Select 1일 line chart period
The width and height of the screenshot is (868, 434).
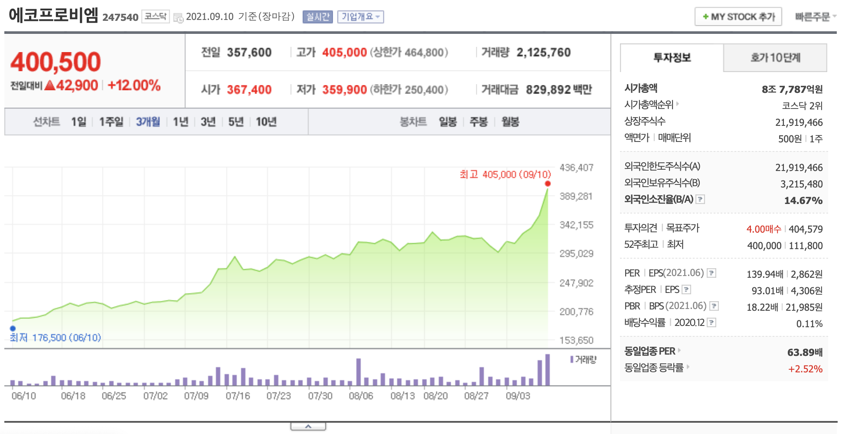coord(79,122)
